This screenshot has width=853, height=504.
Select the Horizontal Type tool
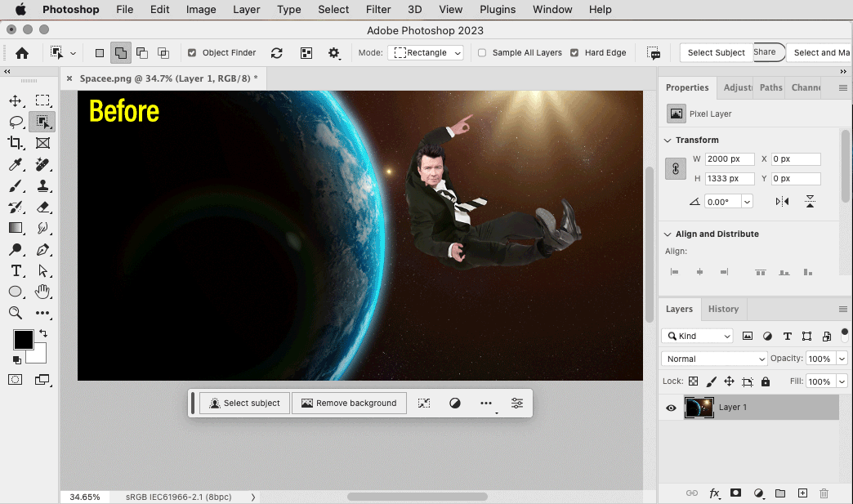pos(15,270)
